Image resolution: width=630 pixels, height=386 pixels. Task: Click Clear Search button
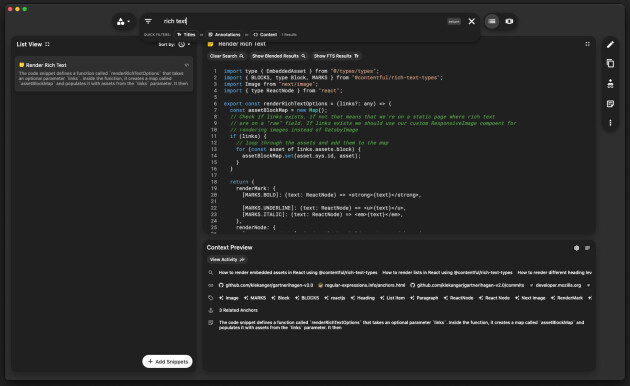(x=226, y=56)
